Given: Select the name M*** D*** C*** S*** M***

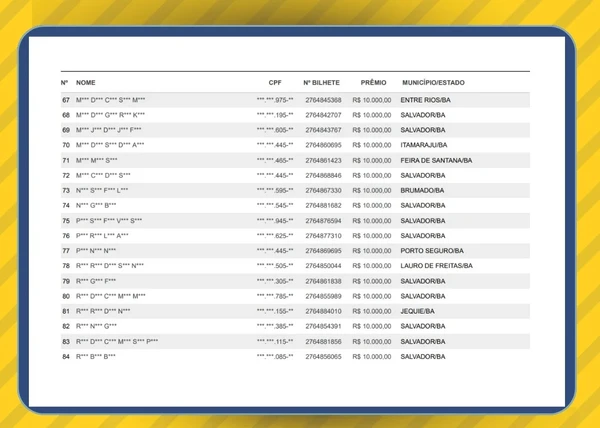Looking at the screenshot, I should tap(111, 100).
